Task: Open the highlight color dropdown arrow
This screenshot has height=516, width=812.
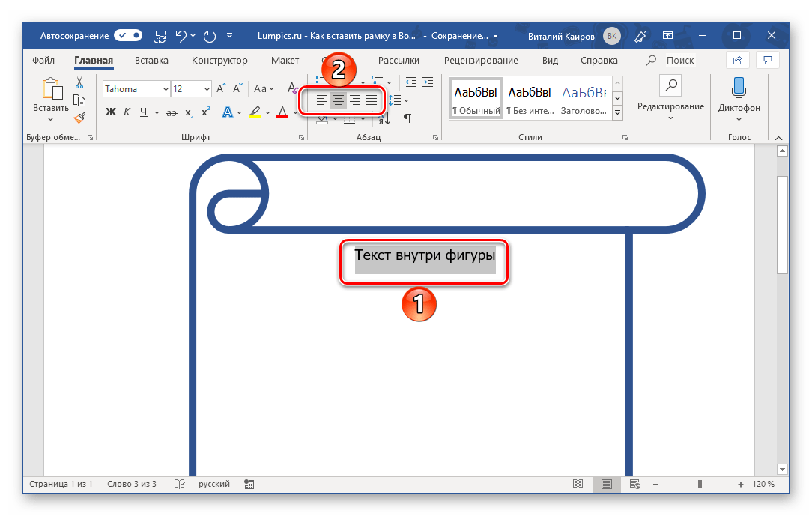Action: (267, 112)
